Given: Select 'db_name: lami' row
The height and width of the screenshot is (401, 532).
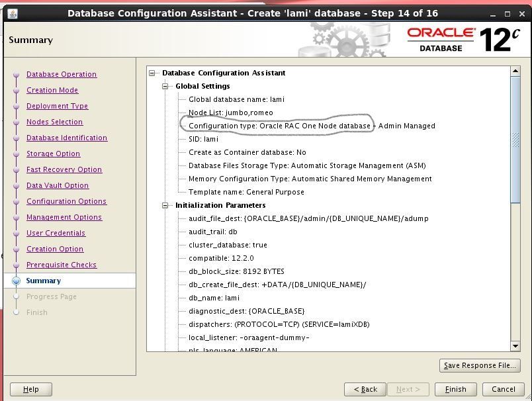Looking at the screenshot, I should point(214,298).
